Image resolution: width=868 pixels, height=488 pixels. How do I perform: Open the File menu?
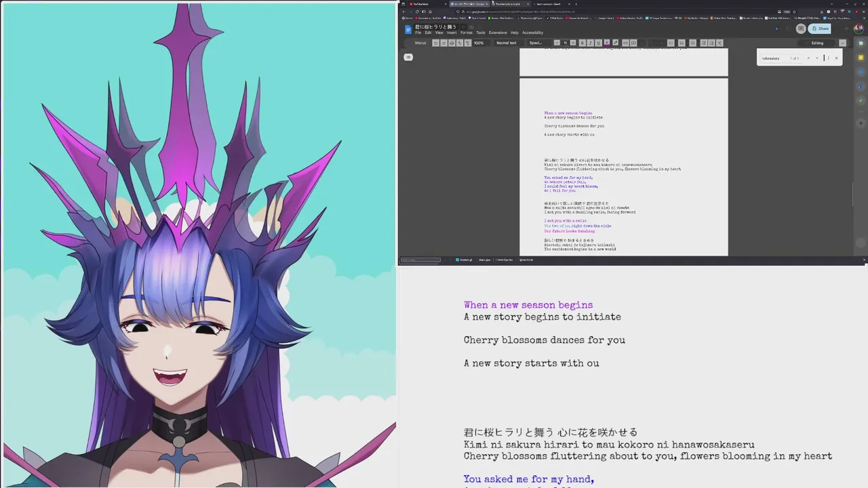click(x=418, y=33)
